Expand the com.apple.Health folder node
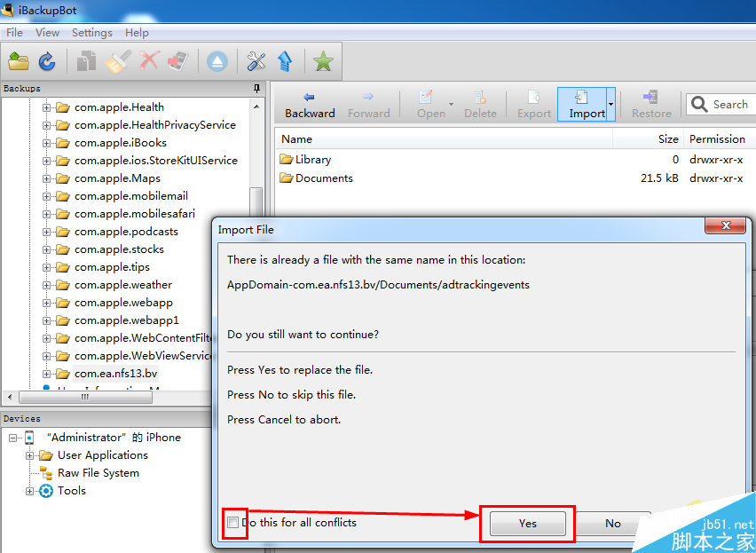The image size is (756, 553). coord(46,107)
